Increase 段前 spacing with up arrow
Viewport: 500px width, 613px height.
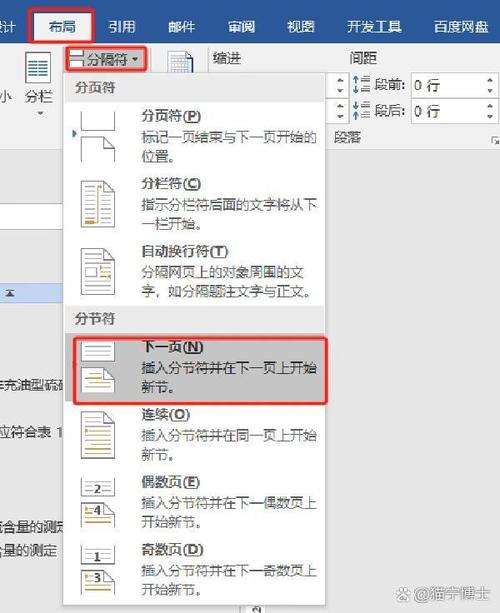click(490, 80)
